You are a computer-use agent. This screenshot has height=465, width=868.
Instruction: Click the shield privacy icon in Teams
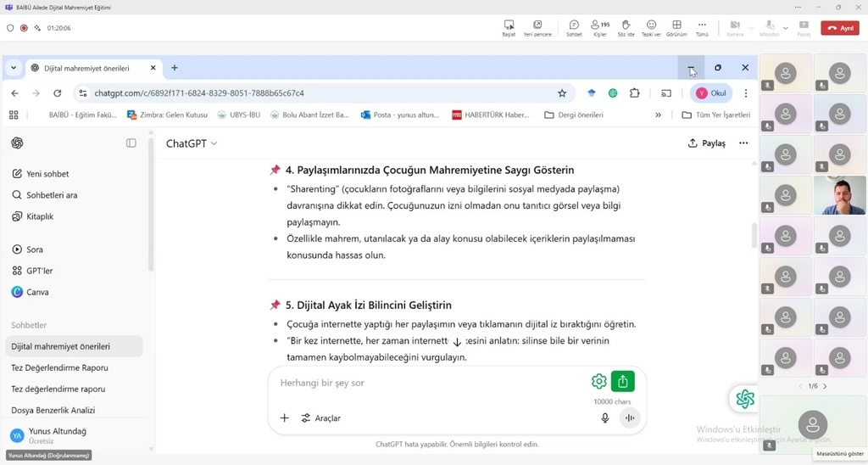point(10,28)
